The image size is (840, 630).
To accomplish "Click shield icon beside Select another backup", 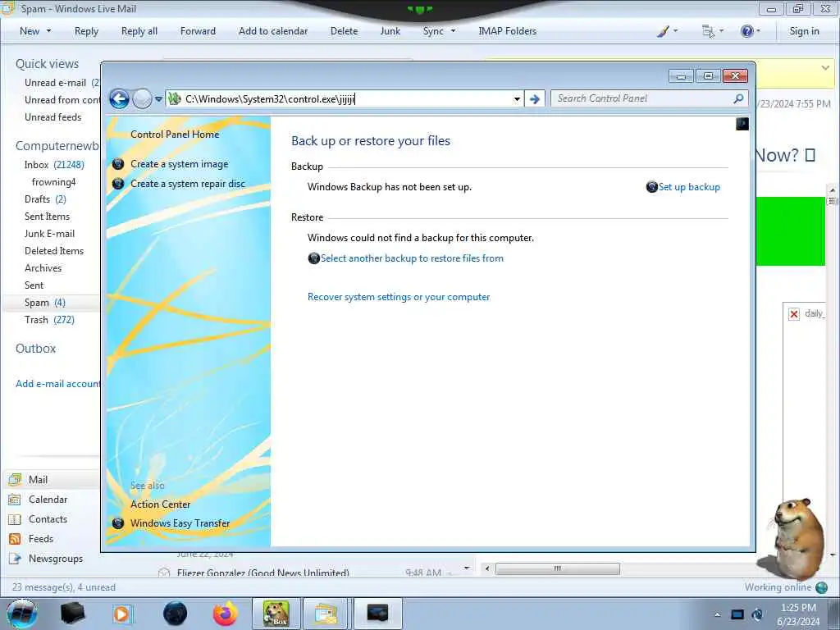I will coord(314,258).
